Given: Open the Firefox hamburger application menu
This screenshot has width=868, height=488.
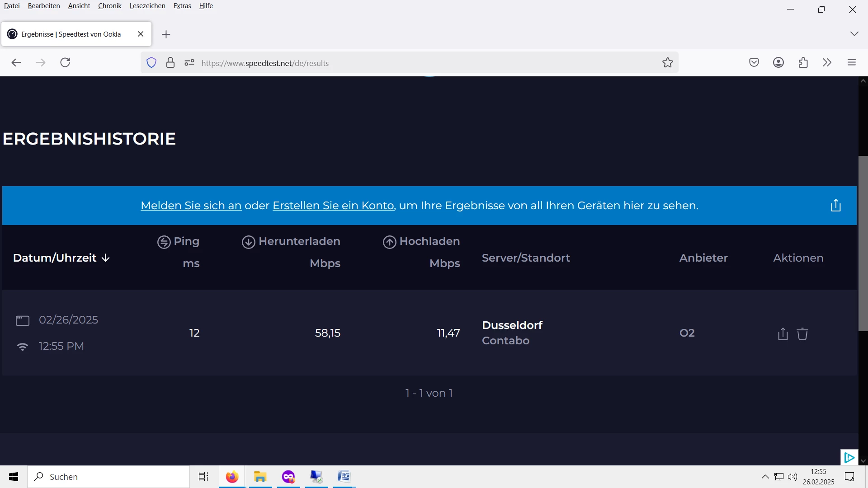Looking at the screenshot, I should 852,63.
